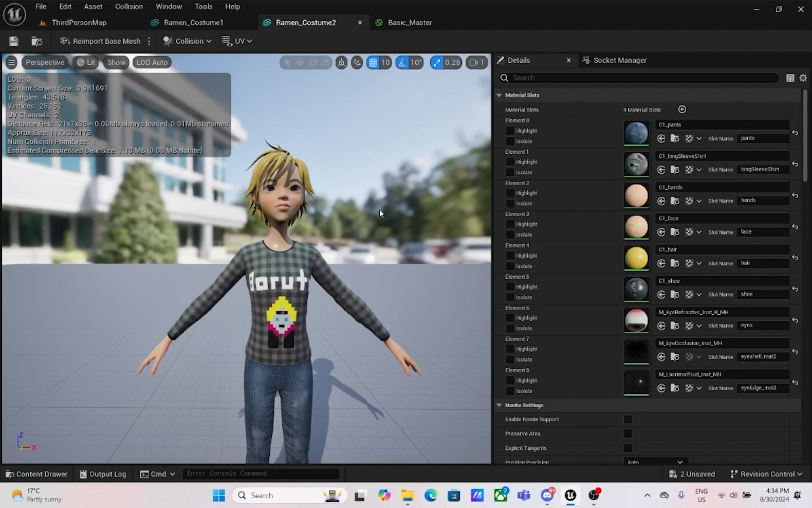Open the LOD Auto viewport dropdown
Viewport: 812px width, 508px height.
tap(152, 62)
